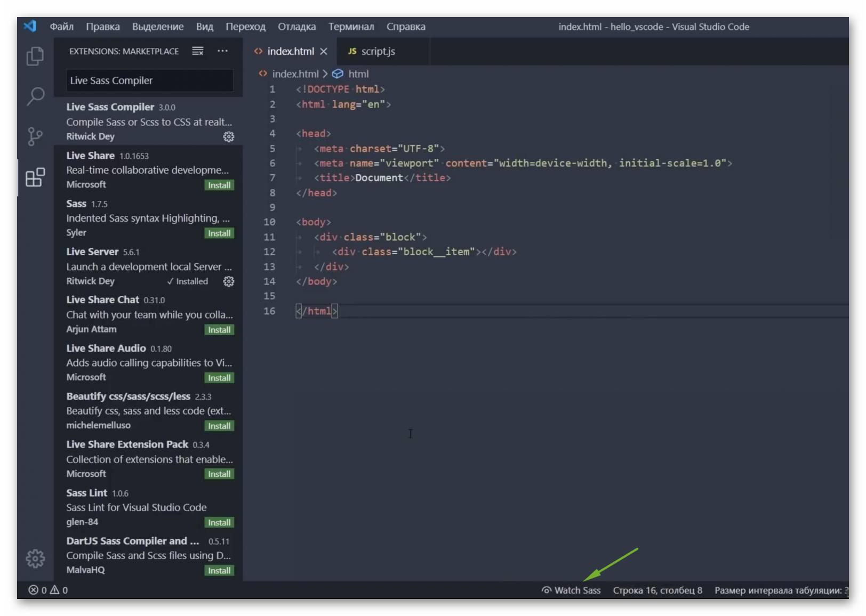Open the Файл menu

click(62, 27)
